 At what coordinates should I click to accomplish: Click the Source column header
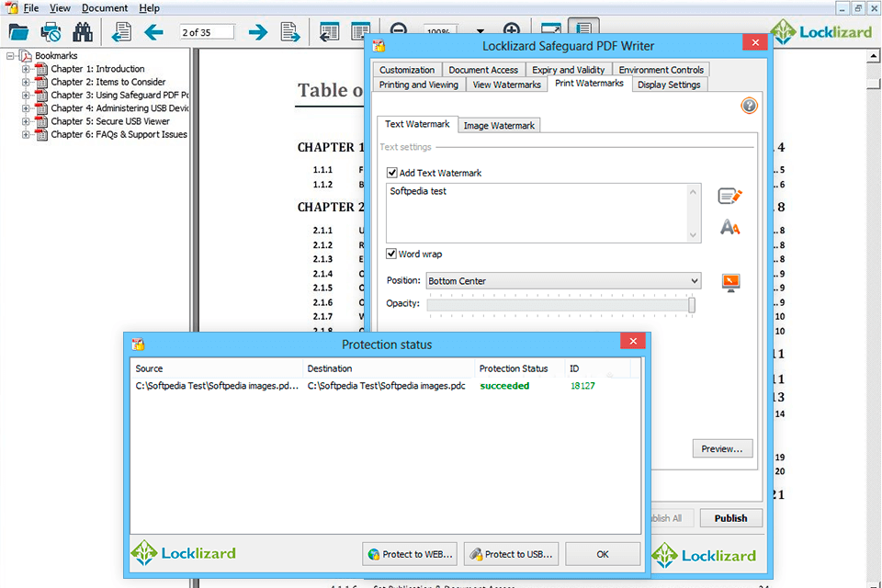217,368
